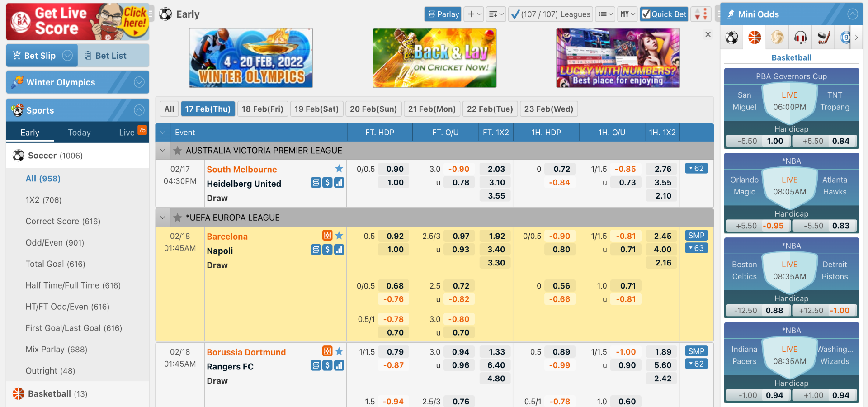Collapse the Mini Odds panel
868x407 pixels.
pos(853,14)
